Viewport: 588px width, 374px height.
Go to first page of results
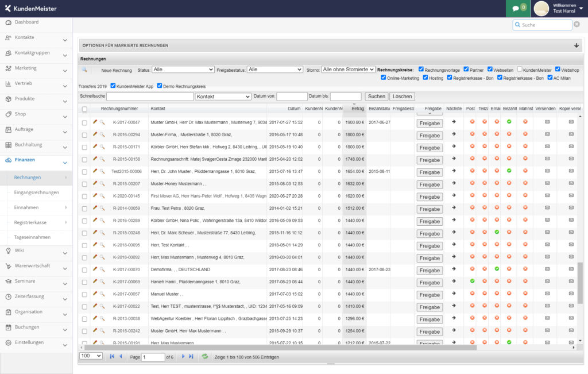(112, 356)
